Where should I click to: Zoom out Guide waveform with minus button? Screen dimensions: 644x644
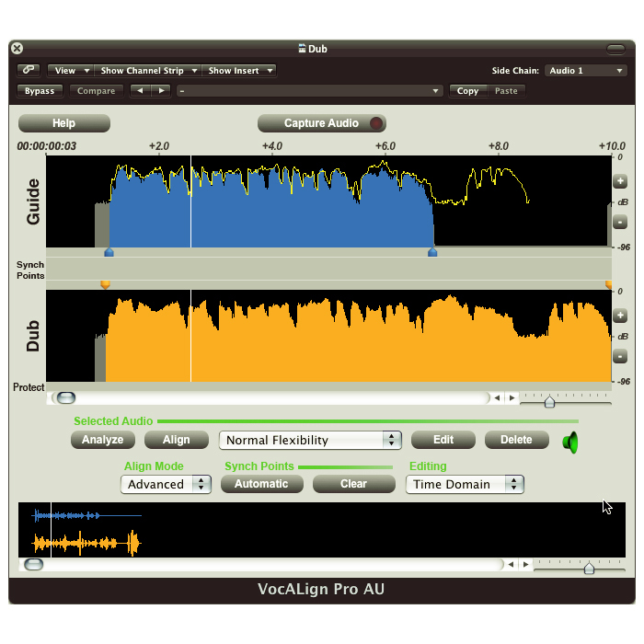click(620, 223)
